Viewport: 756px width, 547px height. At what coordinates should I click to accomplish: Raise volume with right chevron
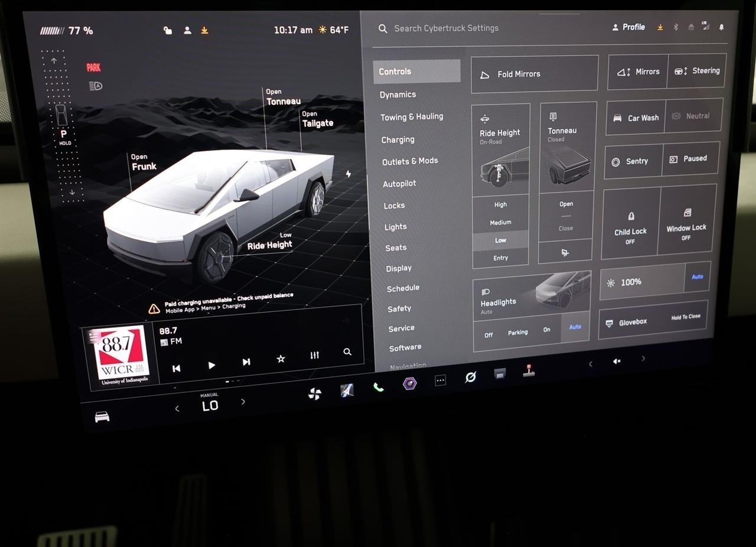pyautogui.click(x=643, y=359)
